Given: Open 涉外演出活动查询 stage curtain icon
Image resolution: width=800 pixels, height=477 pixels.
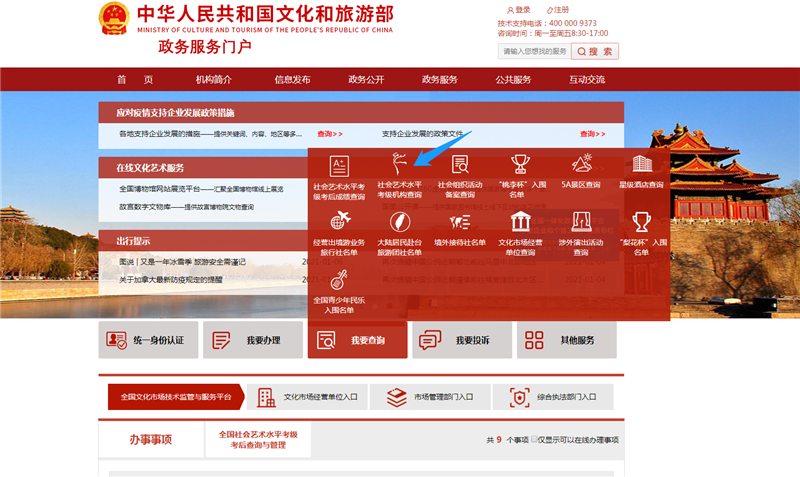Looking at the screenshot, I should [581, 222].
